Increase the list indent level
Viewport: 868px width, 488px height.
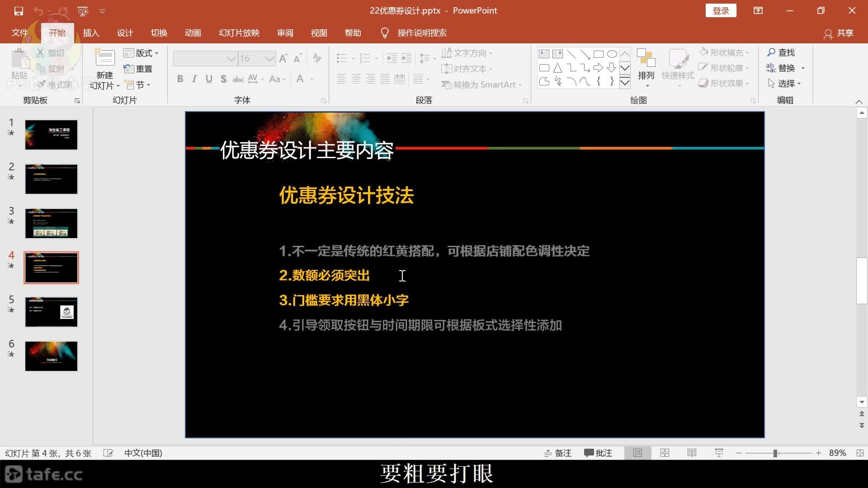[x=406, y=58]
